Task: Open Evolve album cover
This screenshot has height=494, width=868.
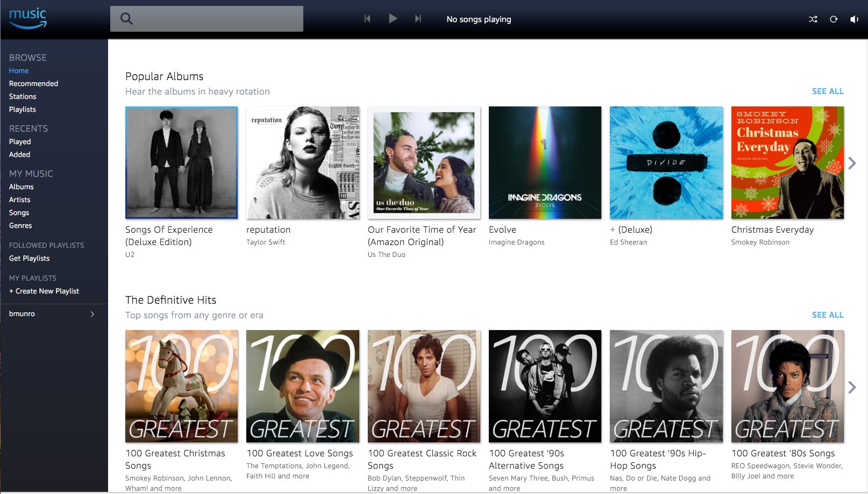Action: pos(545,163)
